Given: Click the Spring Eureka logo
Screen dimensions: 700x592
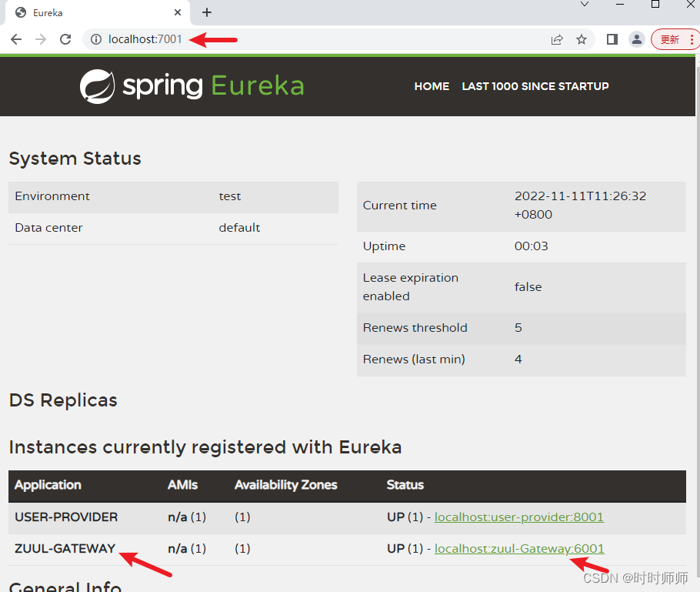Looking at the screenshot, I should point(192,85).
